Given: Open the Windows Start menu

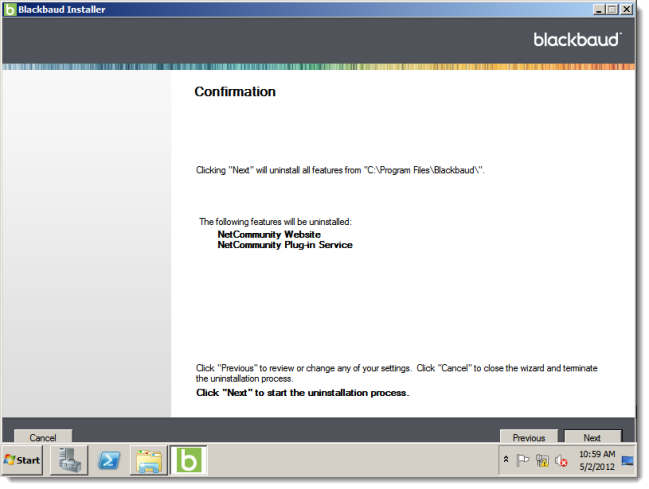Looking at the screenshot, I should 22,460.
